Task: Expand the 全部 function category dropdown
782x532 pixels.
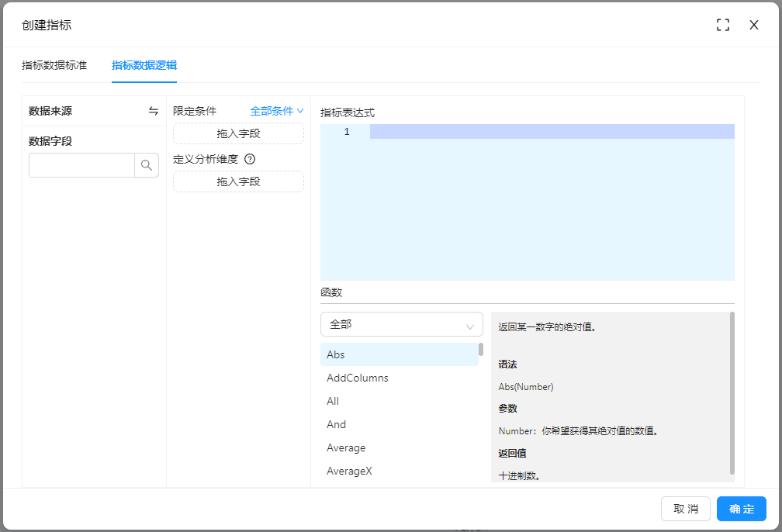Action: click(x=401, y=324)
